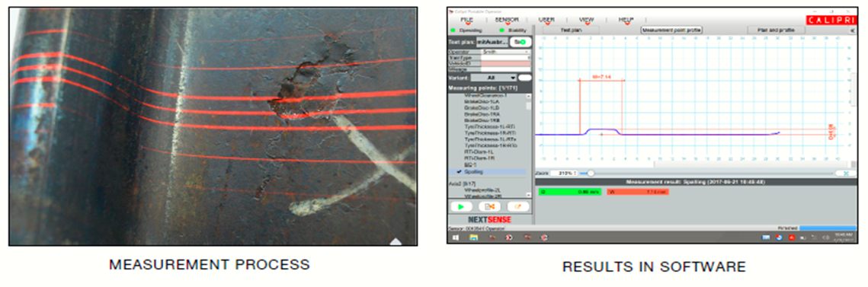This screenshot has height=287, width=868.
Task: Open File Explorer from taskbar
Action: (x=474, y=238)
